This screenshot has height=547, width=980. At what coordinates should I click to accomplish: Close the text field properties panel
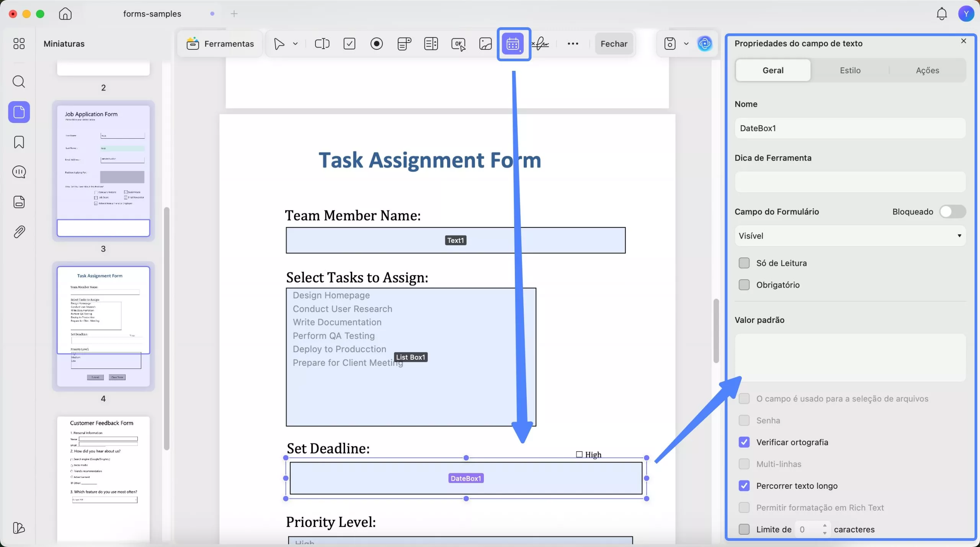coord(964,41)
